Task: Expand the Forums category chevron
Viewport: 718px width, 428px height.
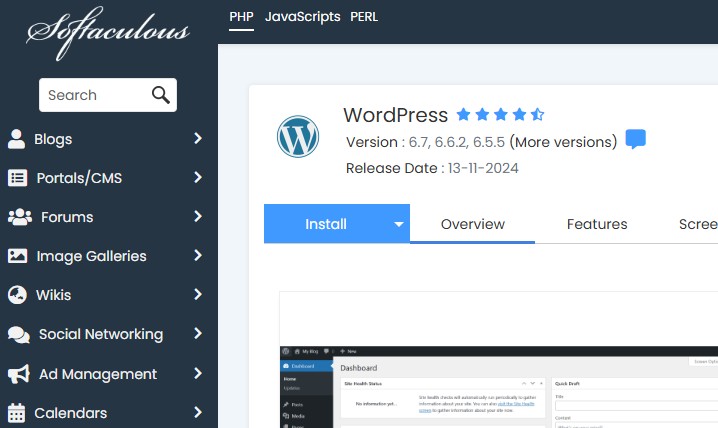Action: click(x=198, y=217)
